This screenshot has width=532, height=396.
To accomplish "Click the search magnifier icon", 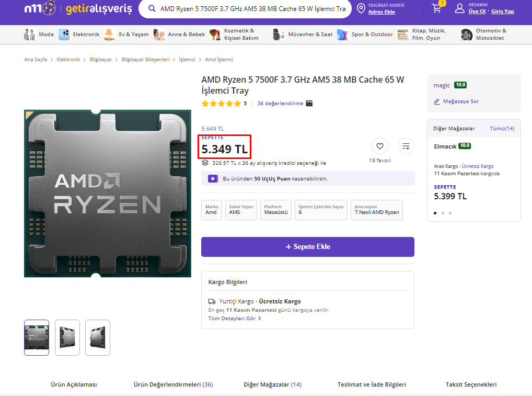I will pyautogui.click(x=152, y=8).
